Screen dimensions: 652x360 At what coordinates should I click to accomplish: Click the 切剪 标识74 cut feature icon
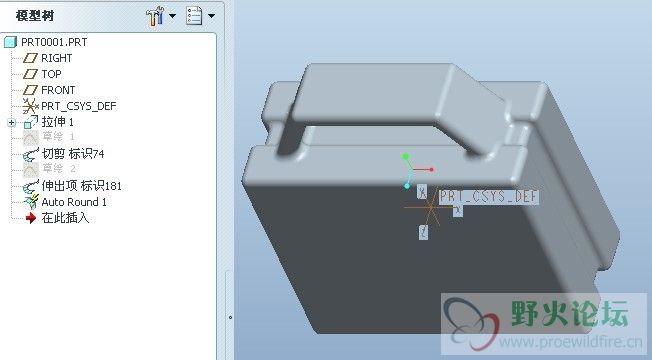point(30,154)
